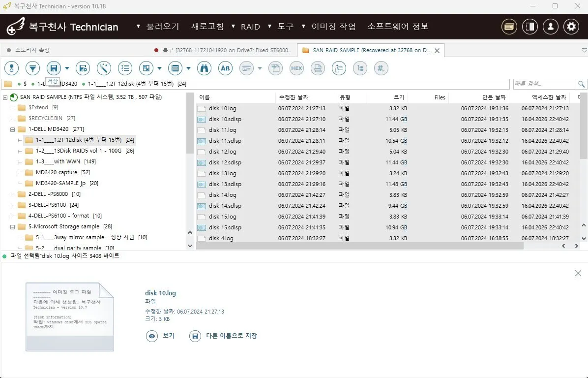This screenshot has height=378, width=588.
Task: Click the folder icon in the path bar
Action: pyautogui.click(x=8, y=84)
